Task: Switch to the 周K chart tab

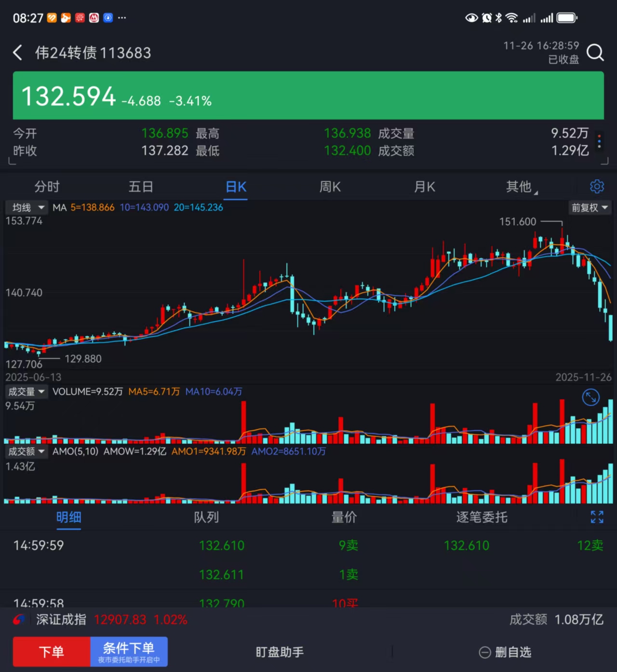Action: coord(330,187)
